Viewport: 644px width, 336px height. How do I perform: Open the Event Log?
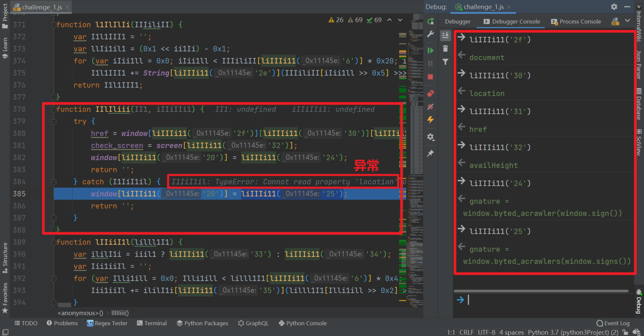coord(613,323)
